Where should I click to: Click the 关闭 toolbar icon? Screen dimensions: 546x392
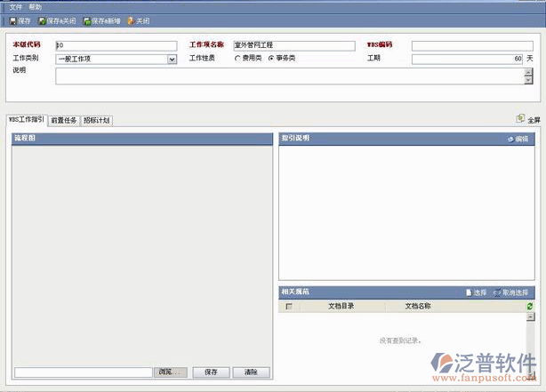click(131, 21)
